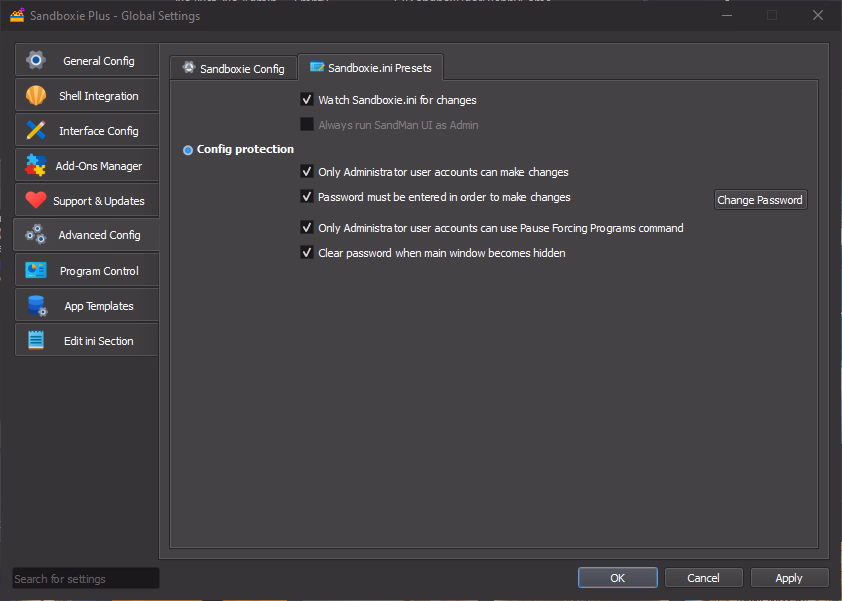This screenshot has width=842, height=601.
Task: Toggle Password must be entered checkbox
Action: click(x=308, y=197)
